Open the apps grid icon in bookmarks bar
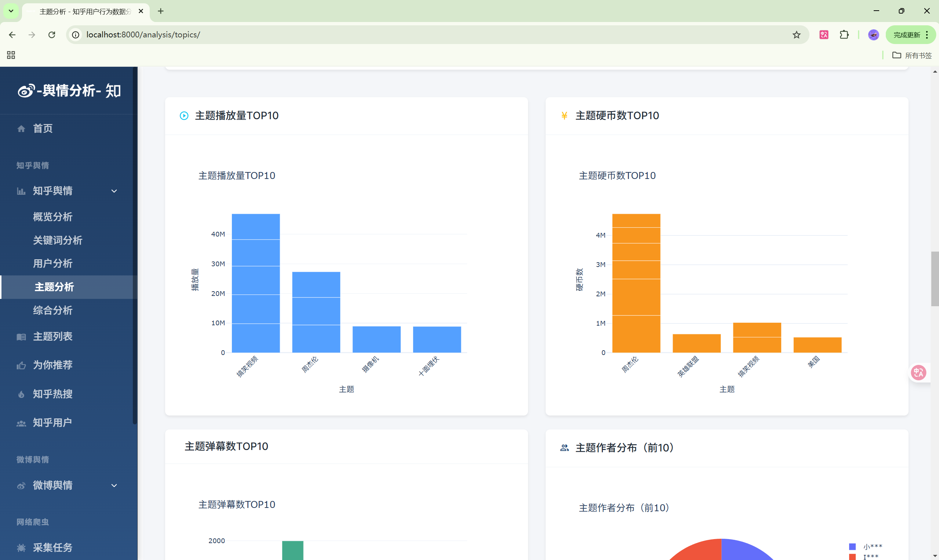 (x=11, y=55)
